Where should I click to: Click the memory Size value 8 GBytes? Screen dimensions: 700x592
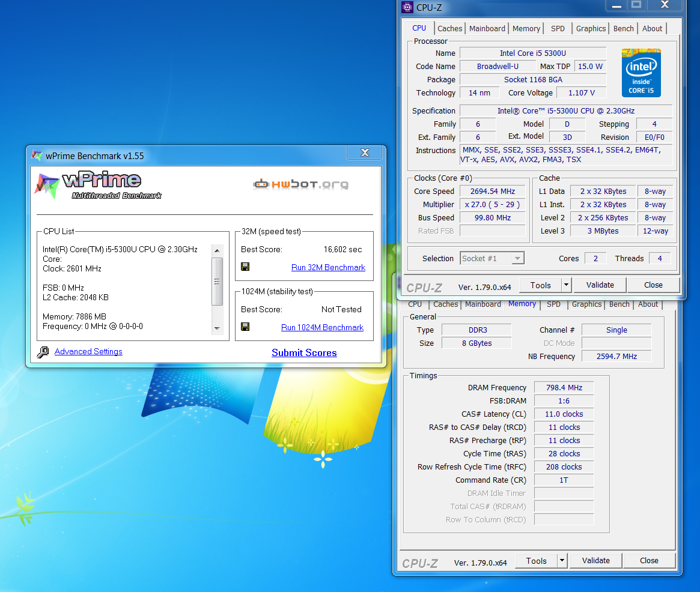pyautogui.click(x=477, y=343)
